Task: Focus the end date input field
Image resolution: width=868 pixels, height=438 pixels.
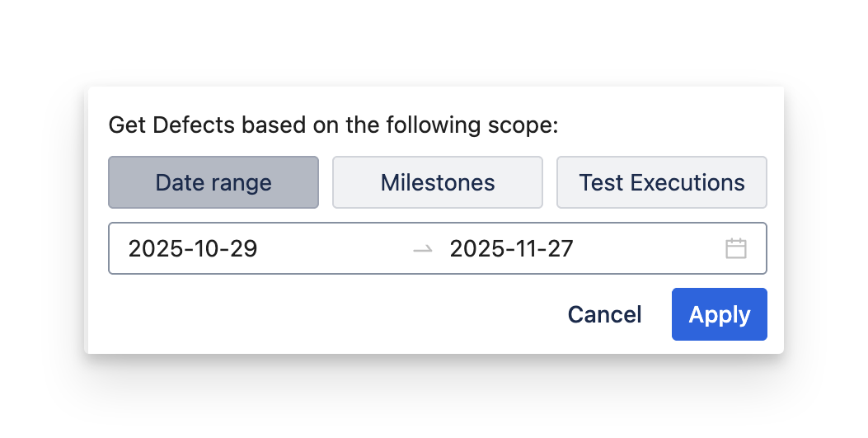Action: point(561,248)
